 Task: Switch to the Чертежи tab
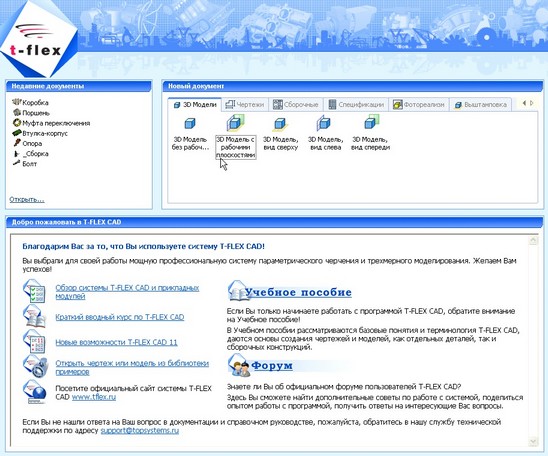click(x=245, y=104)
